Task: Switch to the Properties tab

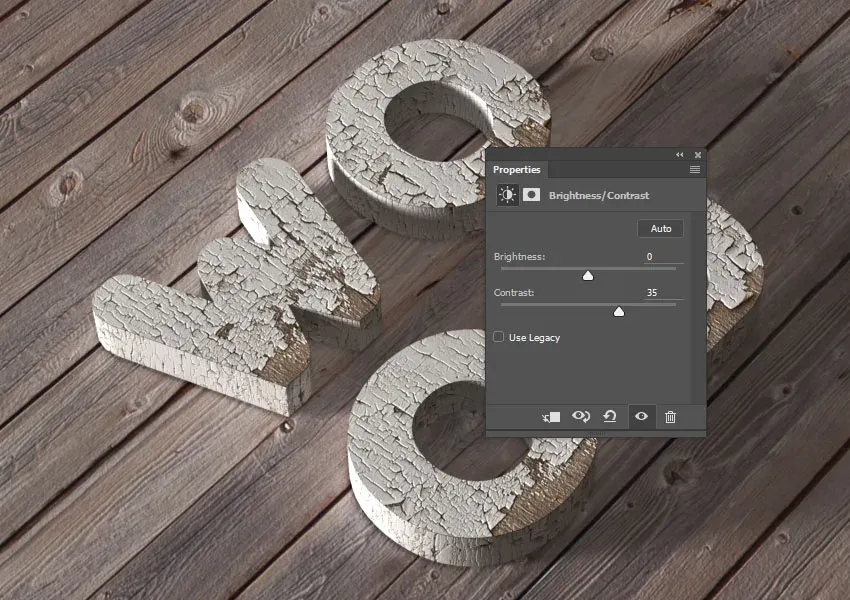Action: click(517, 170)
